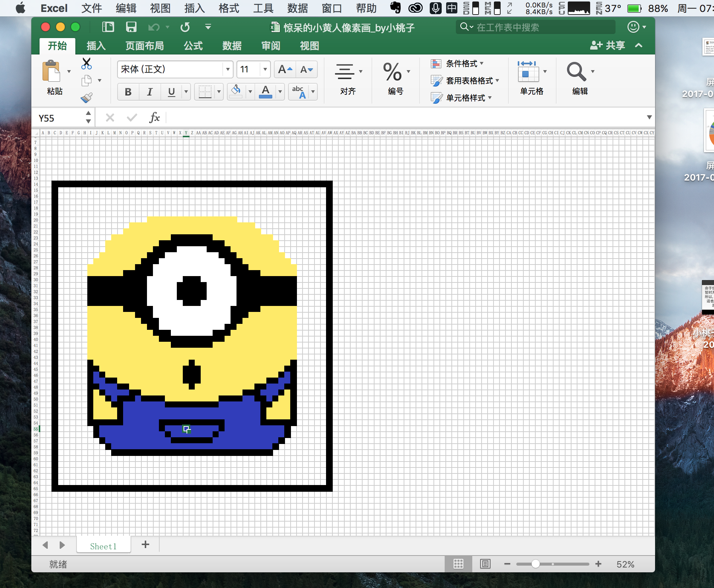Switch to Normal view grid icon

click(458, 564)
